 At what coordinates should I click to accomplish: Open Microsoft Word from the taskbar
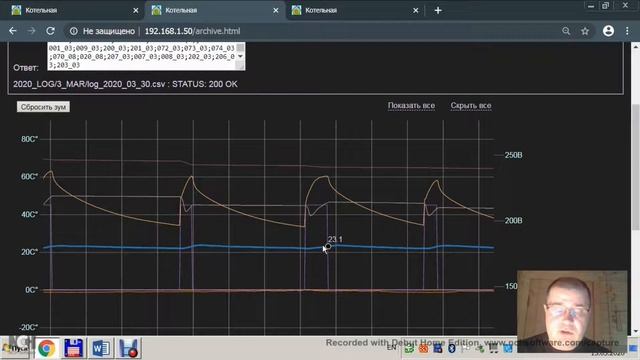point(101,348)
